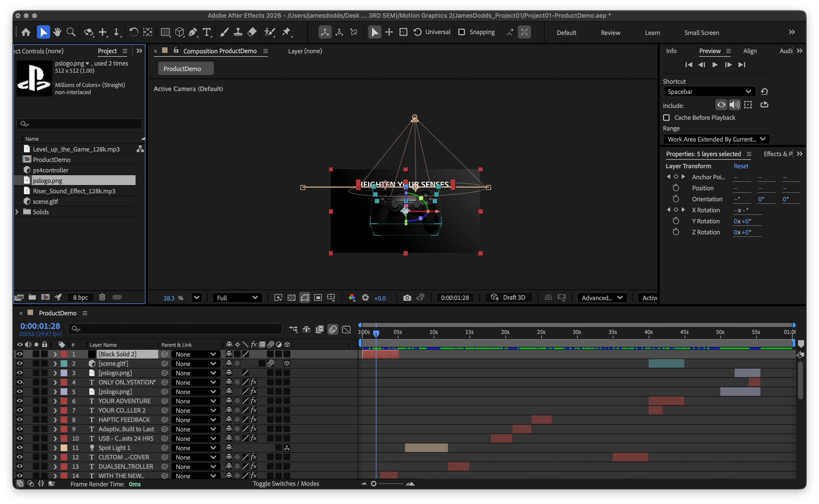This screenshot has height=504, width=819.
Task: Click the red label color of Black Solid 2
Action: pos(64,354)
